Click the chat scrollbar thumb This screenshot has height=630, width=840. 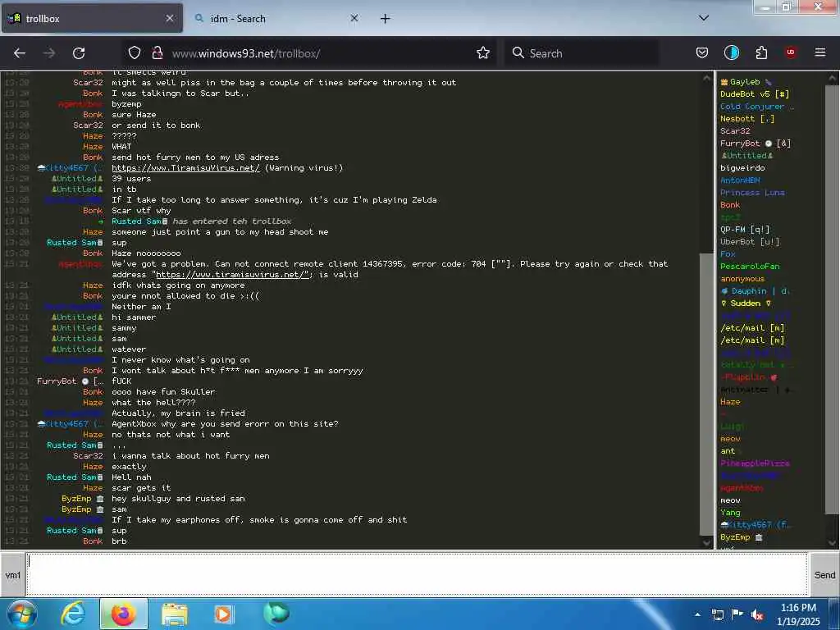(706, 394)
